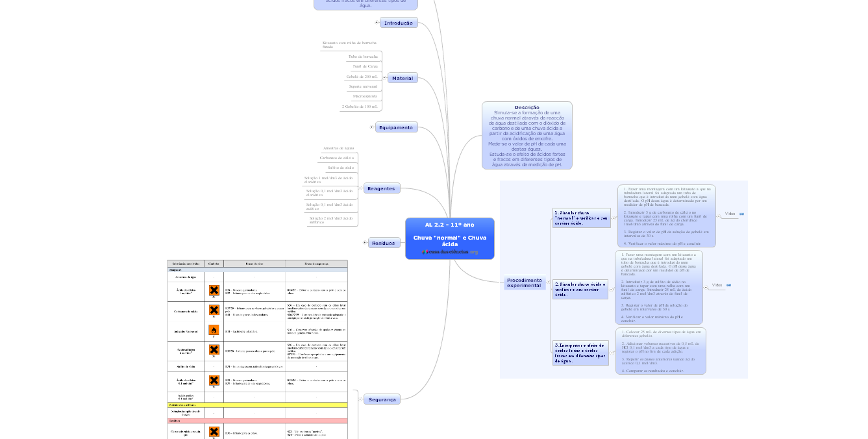Image resolution: width=868 pixels, height=439 pixels.
Task: Select the Material topic
Action: tap(403, 78)
